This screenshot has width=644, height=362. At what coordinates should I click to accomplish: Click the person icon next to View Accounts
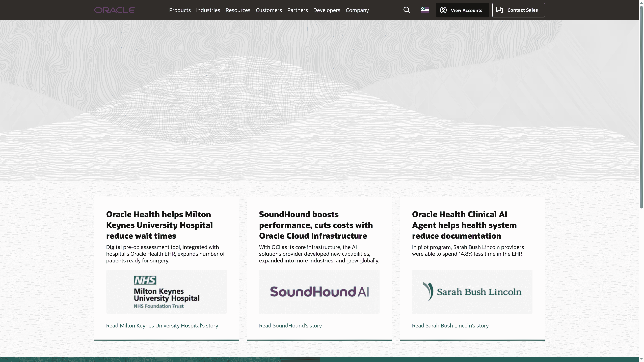tap(443, 10)
